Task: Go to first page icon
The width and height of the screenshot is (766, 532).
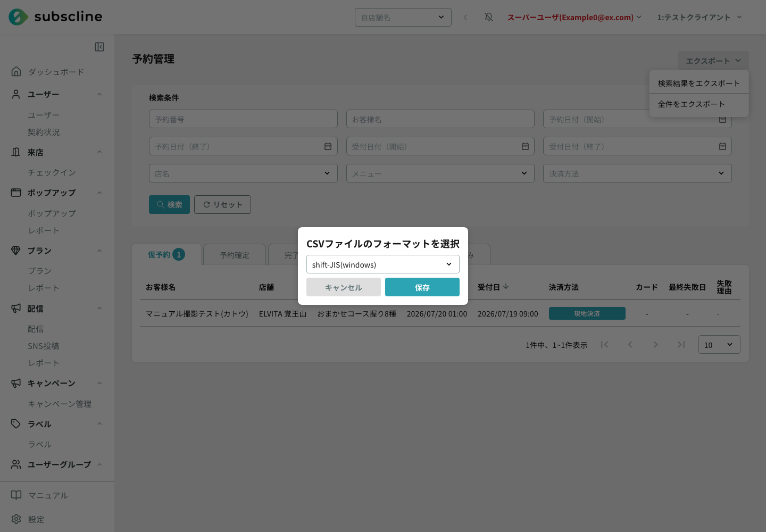Action: pos(604,345)
